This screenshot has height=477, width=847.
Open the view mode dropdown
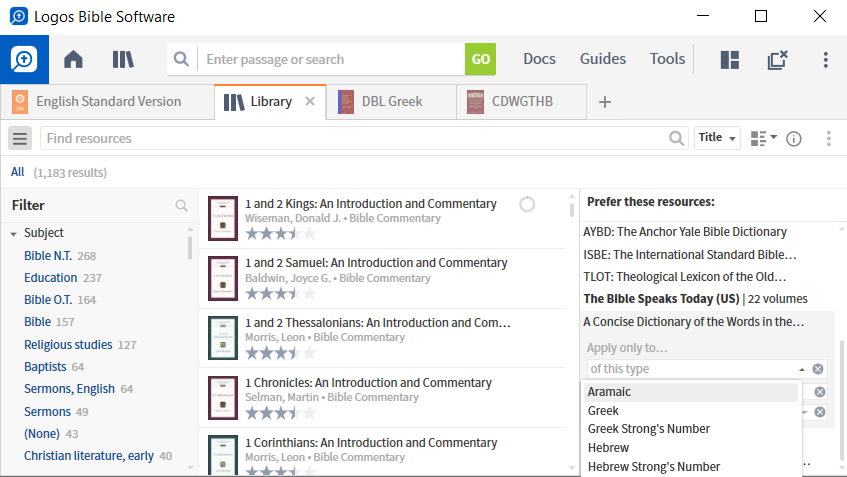[763, 138]
